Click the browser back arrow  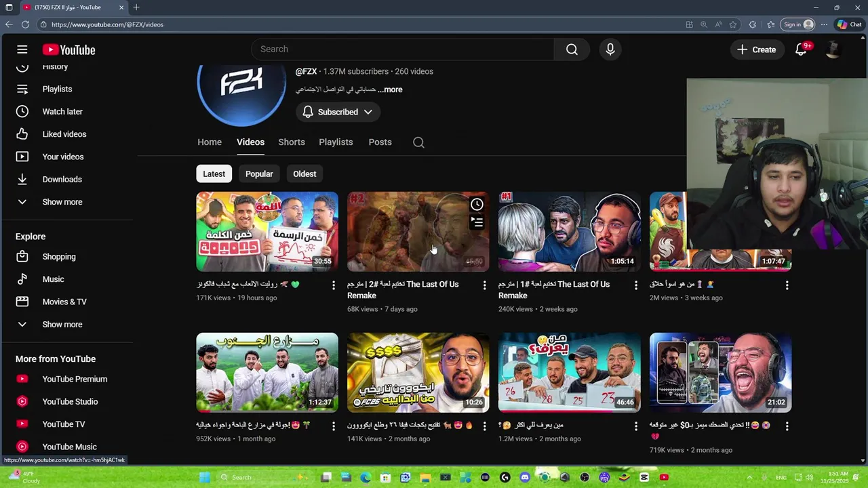point(9,24)
